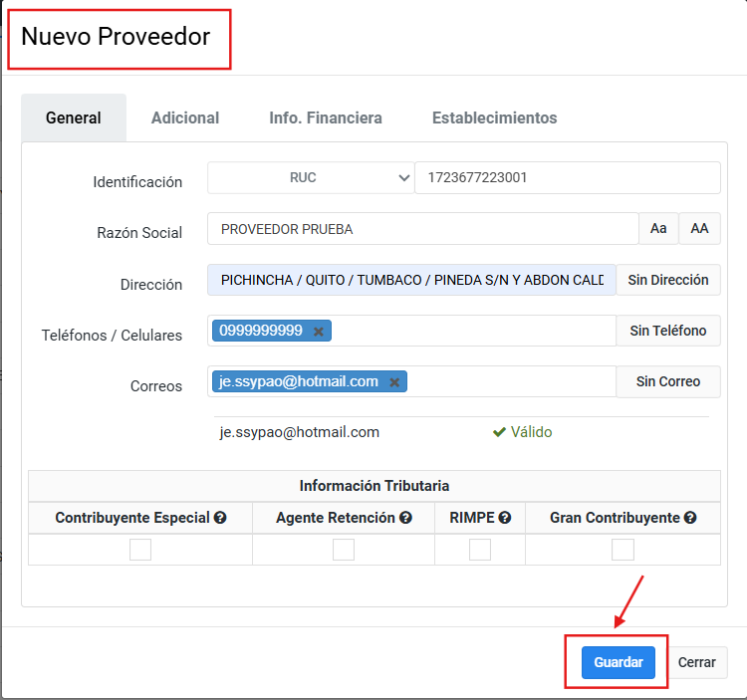Tick the RIMPE checkbox
This screenshot has height=700, width=747.
coord(480,550)
